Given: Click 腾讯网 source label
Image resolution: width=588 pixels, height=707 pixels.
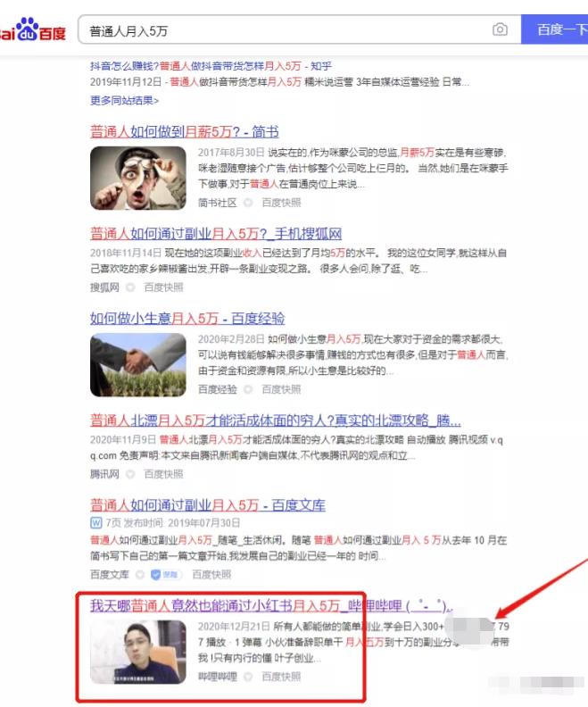Looking at the screenshot, I should pos(104,474).
